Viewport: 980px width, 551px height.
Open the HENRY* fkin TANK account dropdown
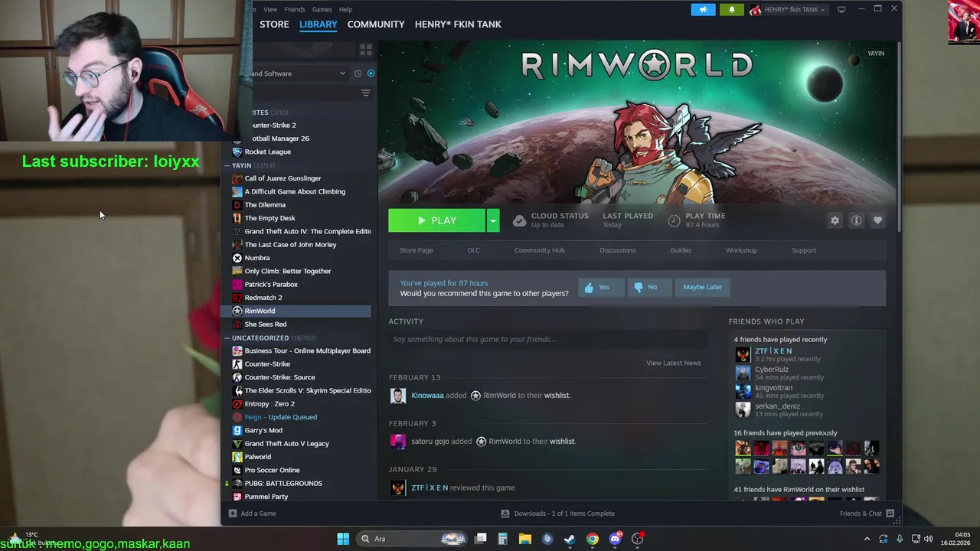(x=788, y=9)
